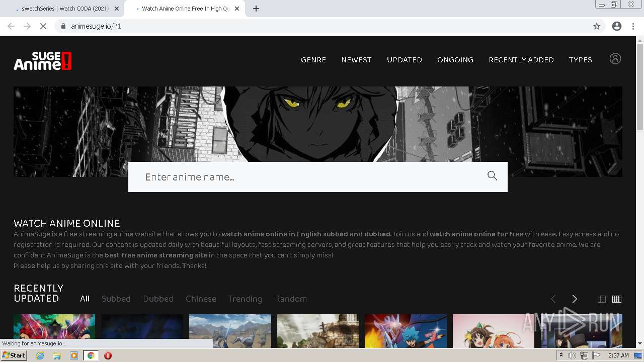Select the Watch Anime Online tab
The image size is (644, 362).
coord(184,9)
